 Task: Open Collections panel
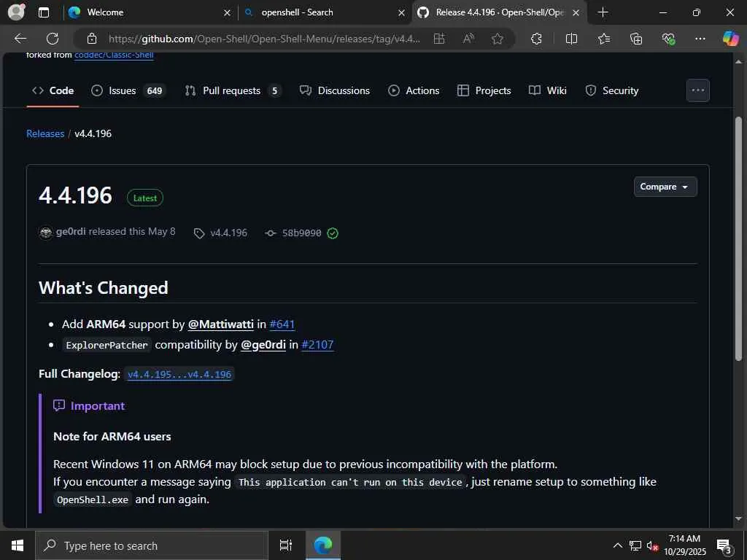(636, 39)
